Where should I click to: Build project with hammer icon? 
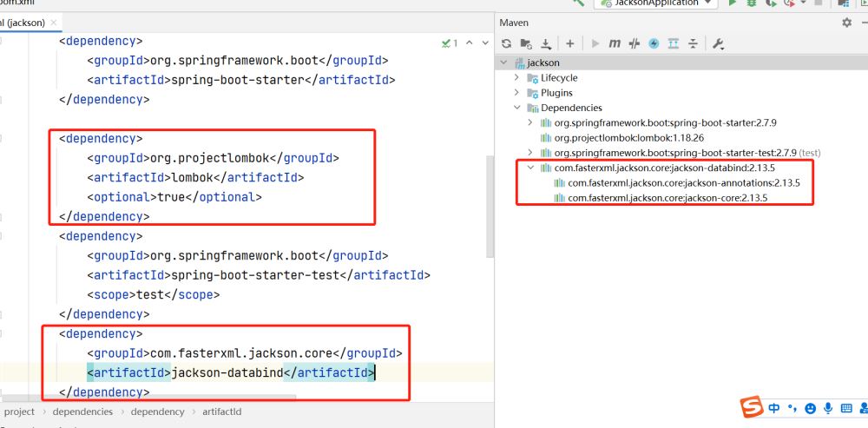pyautogui.click(x=579, y=3)
